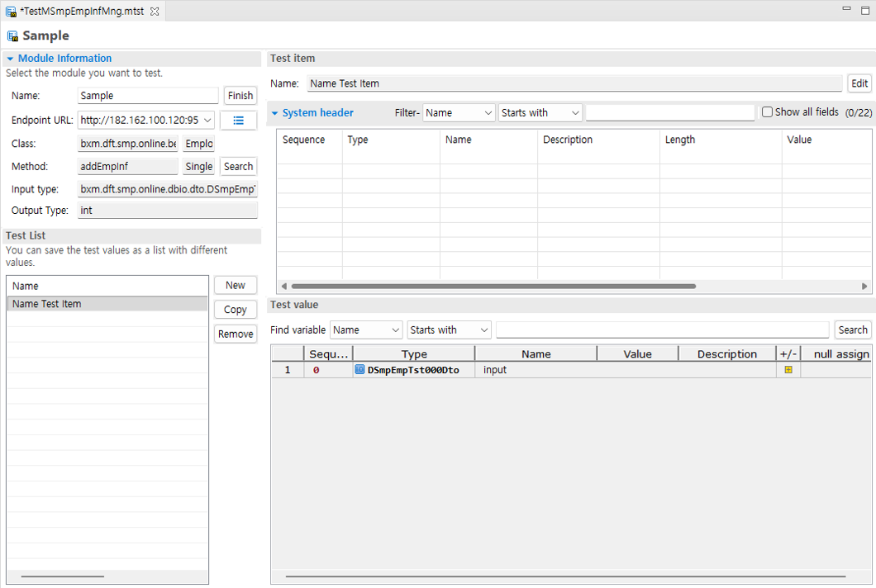Open the Find variable Name dropdown
The image size is (876, 588).
point(366,330)
